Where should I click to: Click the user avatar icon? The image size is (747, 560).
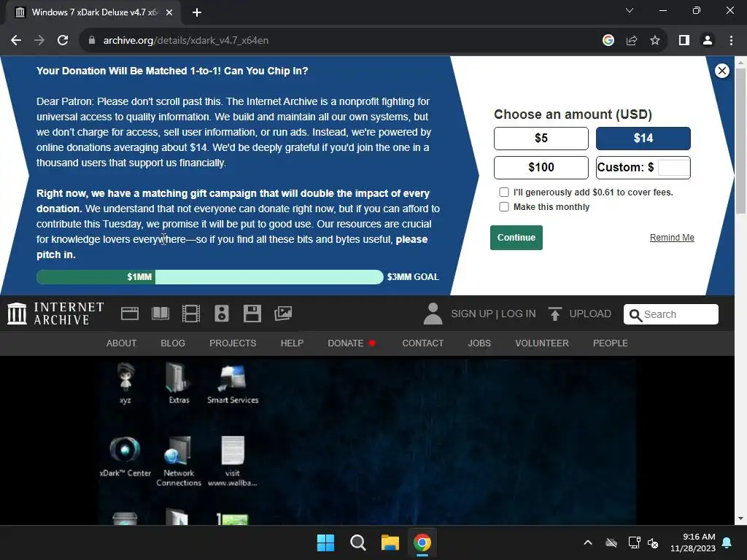433,314
